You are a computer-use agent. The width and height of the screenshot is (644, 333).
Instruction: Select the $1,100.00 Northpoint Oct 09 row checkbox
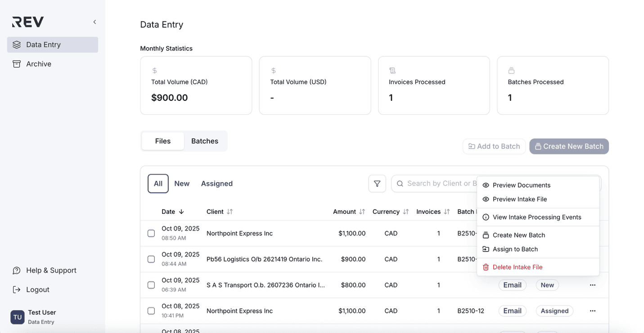point(151,234)
